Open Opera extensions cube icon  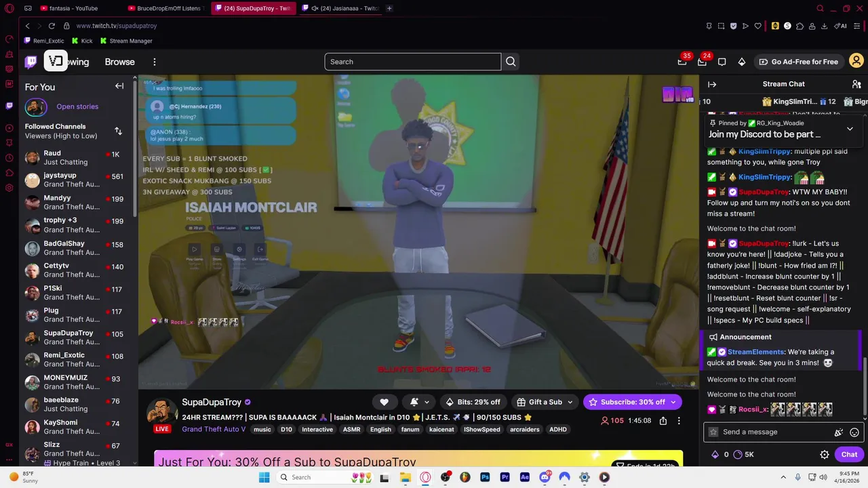[800, 26]
